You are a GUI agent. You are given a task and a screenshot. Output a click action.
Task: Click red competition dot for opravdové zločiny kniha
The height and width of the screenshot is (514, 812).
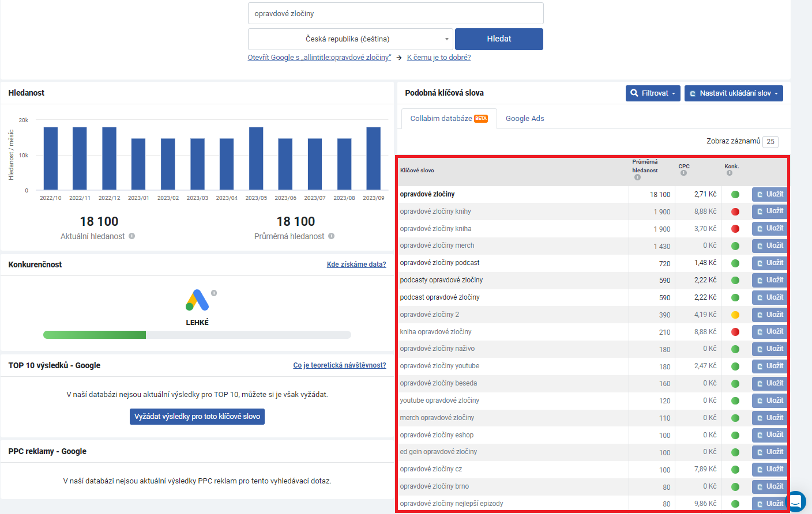tap(735, 229)
